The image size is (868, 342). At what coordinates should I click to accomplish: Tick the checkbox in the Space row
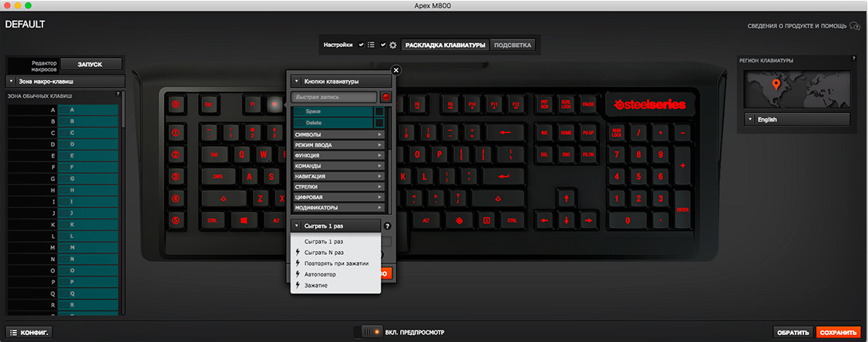(x=379, y=112)
